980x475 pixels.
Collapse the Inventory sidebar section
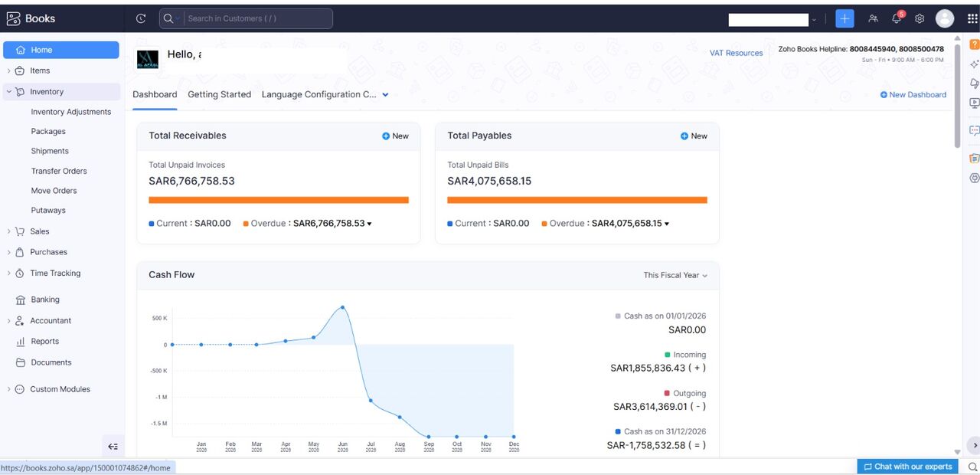[x=9, y=92]
